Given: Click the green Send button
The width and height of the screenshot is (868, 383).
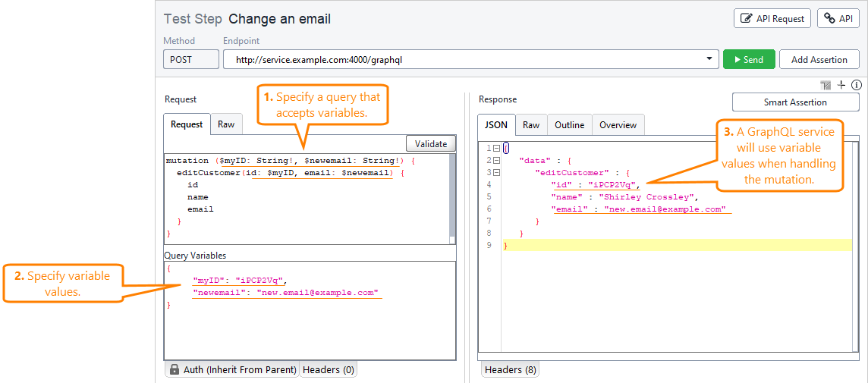Looking at the screenshot, I should pyautogui.click(x=748, y=59).
